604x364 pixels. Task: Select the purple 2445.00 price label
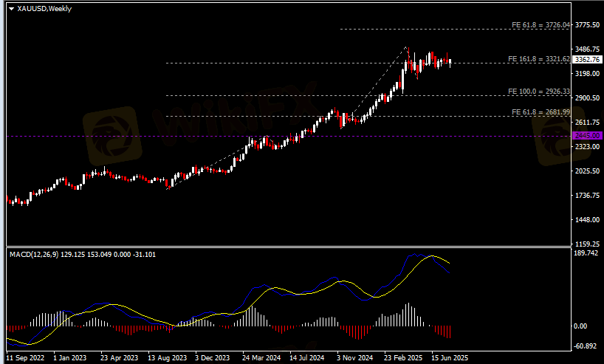point(587,136)
